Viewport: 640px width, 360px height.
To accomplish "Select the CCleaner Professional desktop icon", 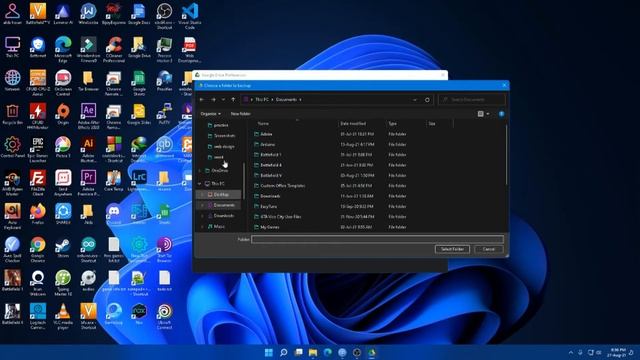I will pyautogui.click(x=114, y=49).
